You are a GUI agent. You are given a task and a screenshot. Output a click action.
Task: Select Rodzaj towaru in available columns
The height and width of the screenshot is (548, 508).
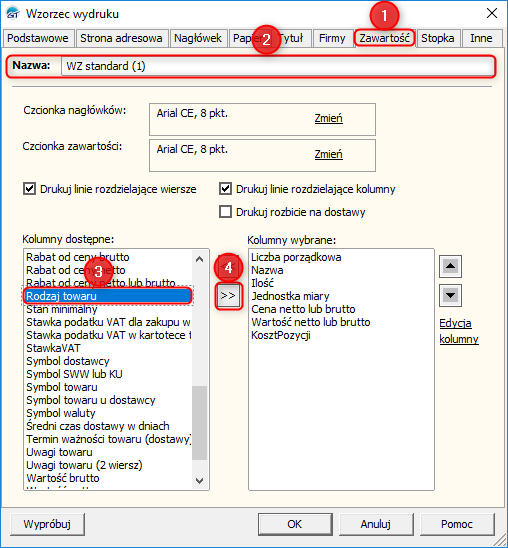[108, 296]
